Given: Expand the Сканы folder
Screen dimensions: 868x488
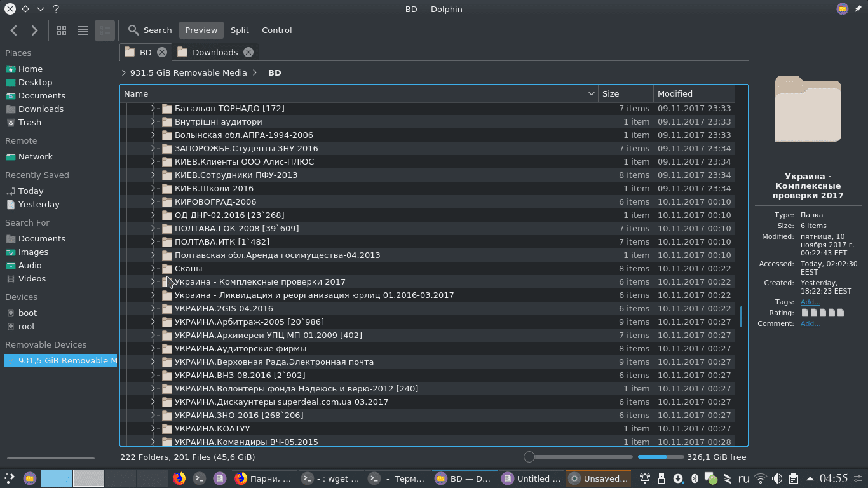Looking at the screenshot, I should [153, 268].
